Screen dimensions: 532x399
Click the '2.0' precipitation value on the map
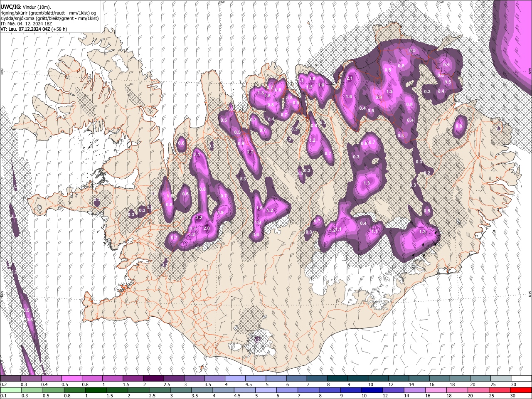[x=207, y=228]
